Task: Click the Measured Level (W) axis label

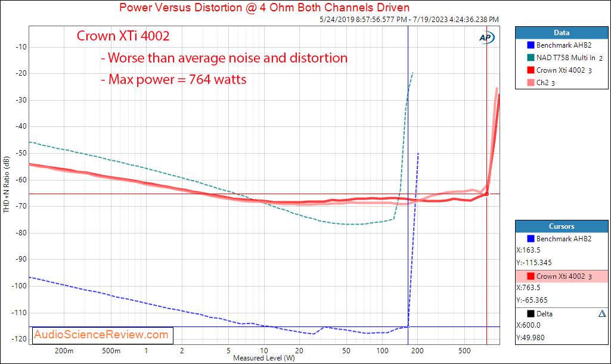Action: [264, 358]
